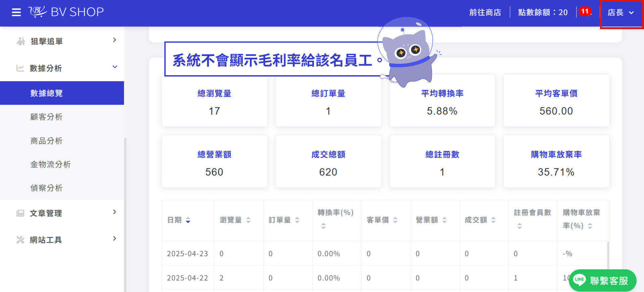Click the BV SHOP logo
Image resolution: width=644 pixels, height=292 pixels.
click(66, 12)
